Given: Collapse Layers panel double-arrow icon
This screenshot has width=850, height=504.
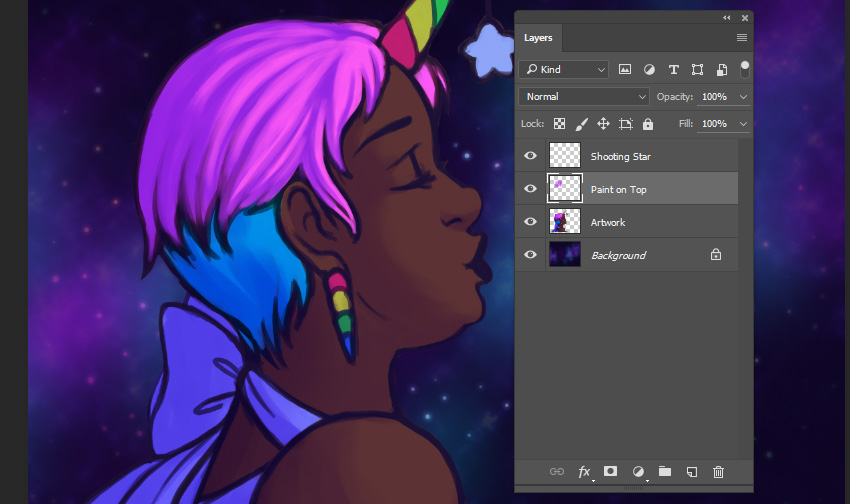Looking at the screenshot, I should pos(726,18).
